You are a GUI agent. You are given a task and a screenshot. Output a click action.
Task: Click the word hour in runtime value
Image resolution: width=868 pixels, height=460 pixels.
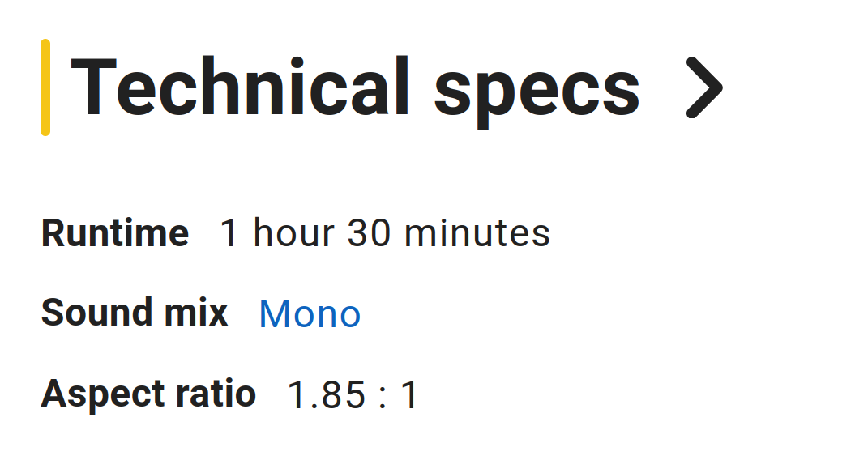294,232
